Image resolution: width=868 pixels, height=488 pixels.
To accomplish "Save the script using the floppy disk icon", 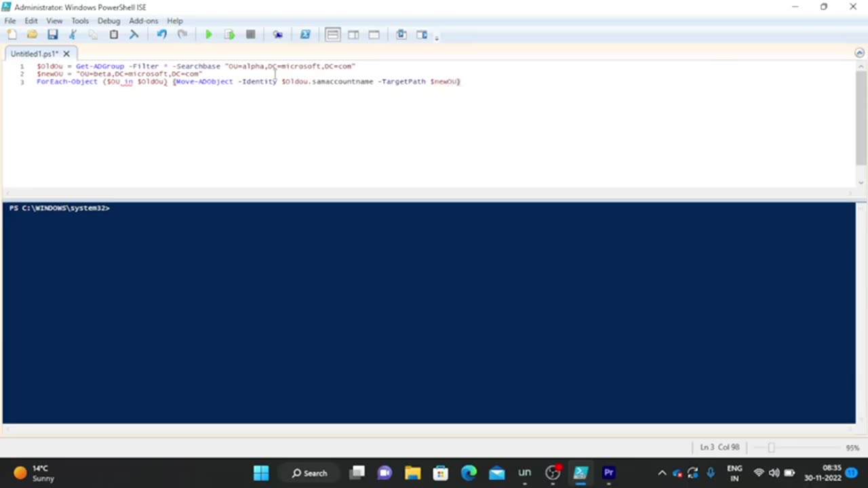I will pyautogui.click(x=52, y=35).
